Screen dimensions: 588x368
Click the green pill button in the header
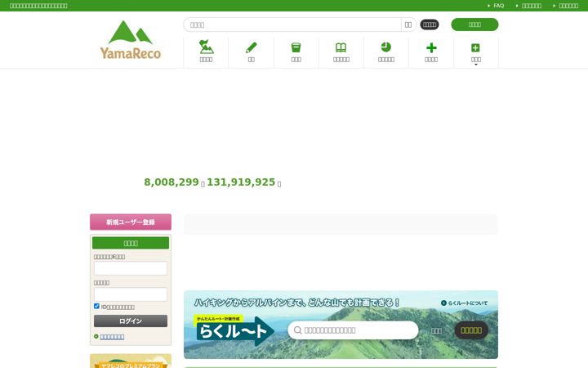[x=474, y=25]
